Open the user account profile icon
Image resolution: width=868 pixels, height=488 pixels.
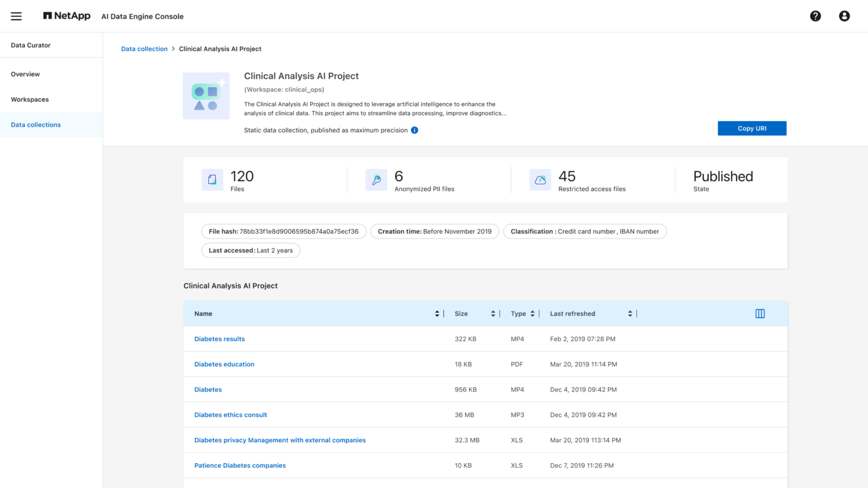point(844,16)
